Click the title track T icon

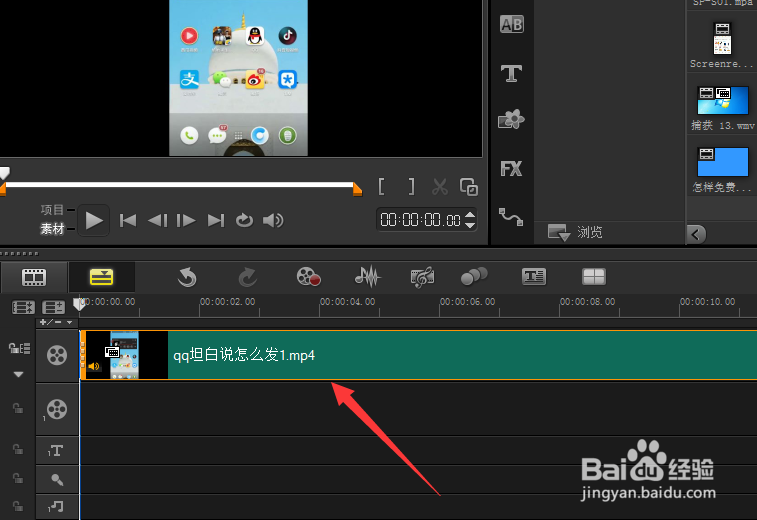pos(56,450)
